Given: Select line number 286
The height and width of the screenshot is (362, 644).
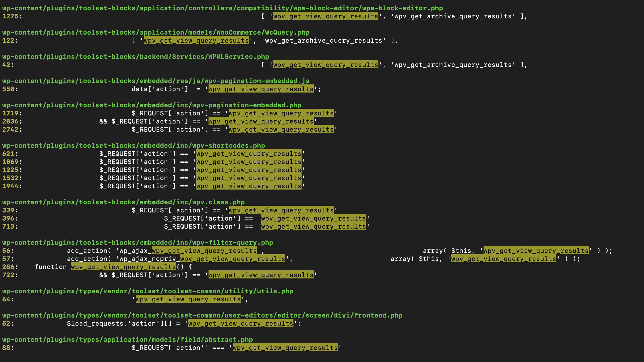Looking at the screenshot, I should coord(8,267).
